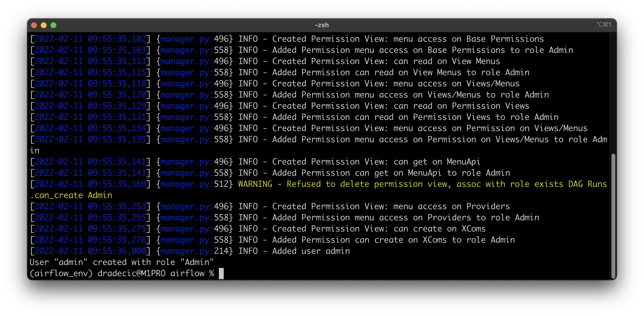Click the -zsh title bar label
Image resolution: width=644 pixels, height=316 pixels.
(322, 25)
